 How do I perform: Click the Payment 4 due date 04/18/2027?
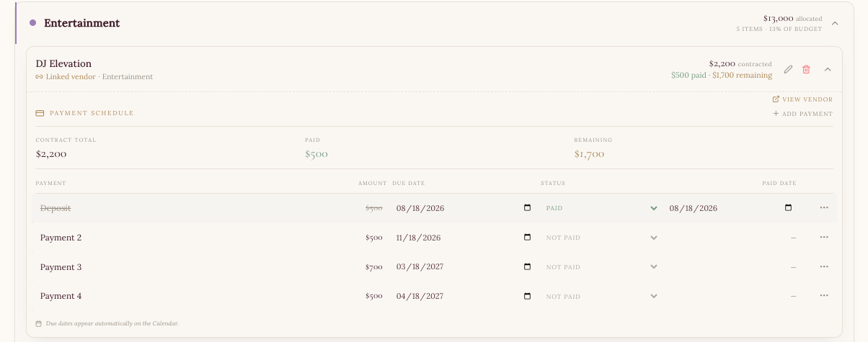[x=464, y=296]
